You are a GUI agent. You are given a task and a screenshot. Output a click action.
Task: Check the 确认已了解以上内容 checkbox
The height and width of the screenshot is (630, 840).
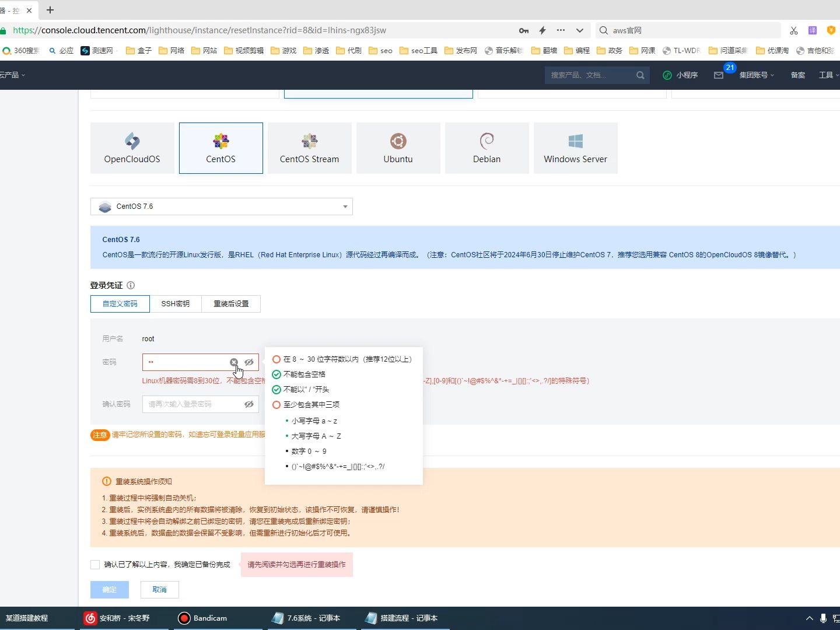pos(95,565)
